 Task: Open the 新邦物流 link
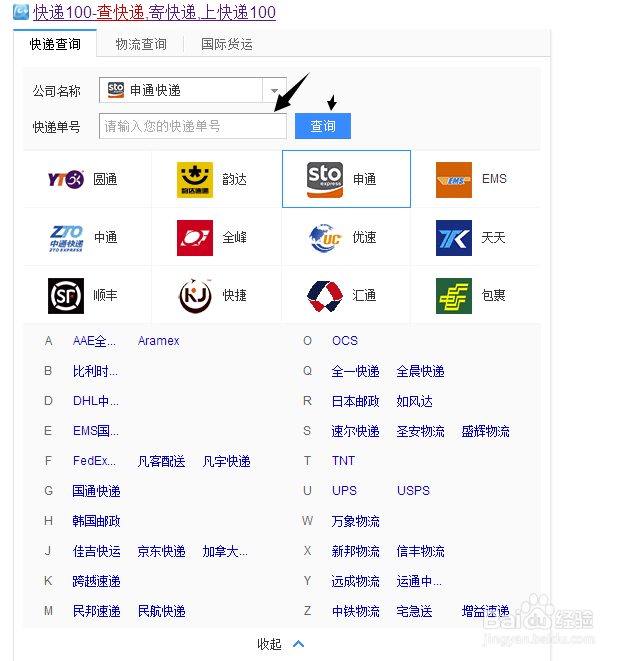pyautogui.click(x=355, y=551)
